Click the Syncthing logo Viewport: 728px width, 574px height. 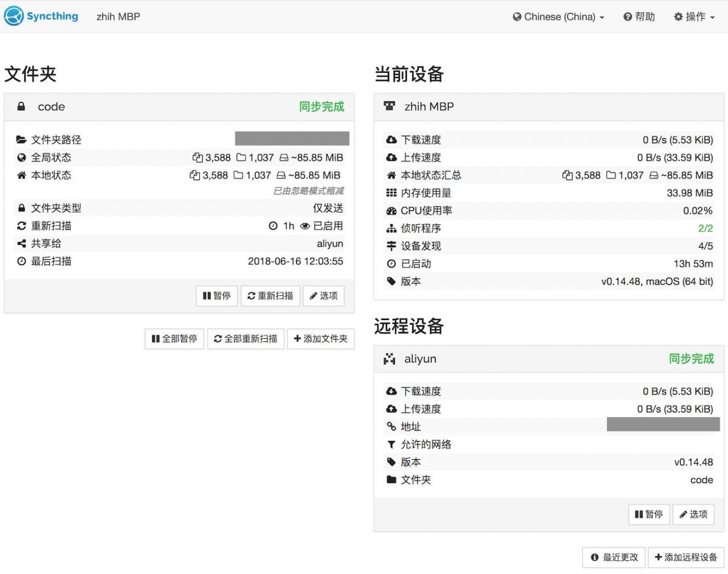pyautogui.click(x=41, y=16)
